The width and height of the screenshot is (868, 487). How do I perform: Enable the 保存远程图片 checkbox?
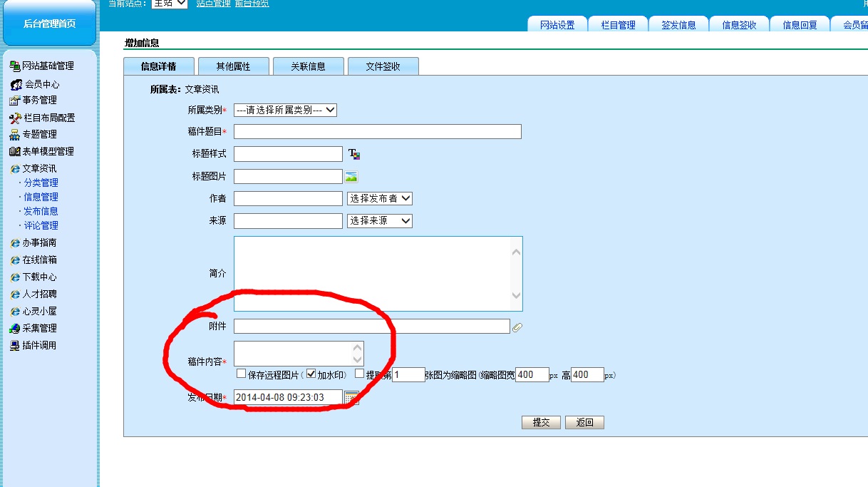(242, 374)
